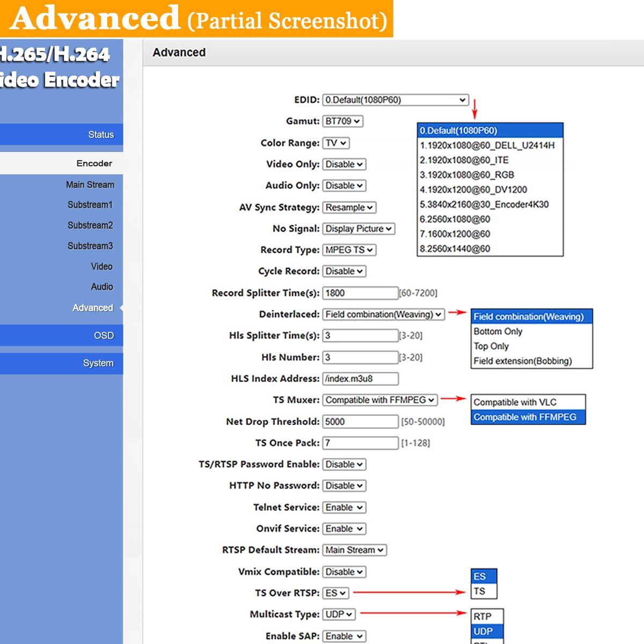Click the TS Once Pack field
This screenshot has width=644, height=644.
pyautogui.click(x=360, y=443)
